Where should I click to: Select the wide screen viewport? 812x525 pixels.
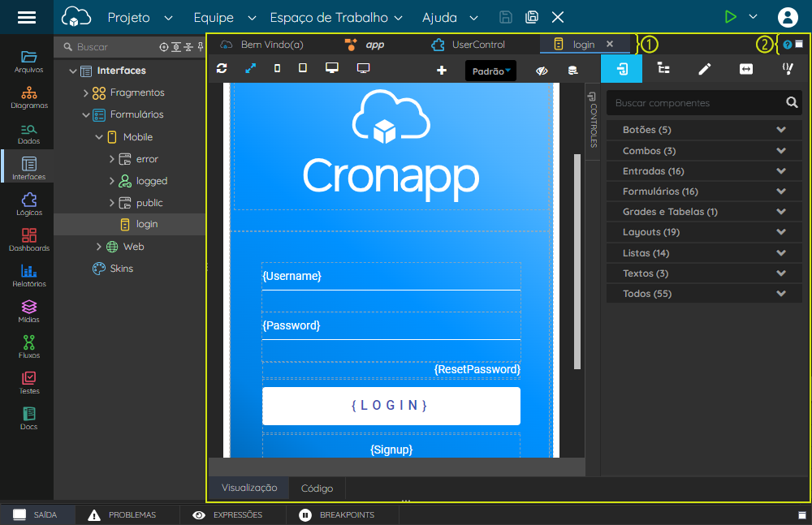(x=364, y=68)
